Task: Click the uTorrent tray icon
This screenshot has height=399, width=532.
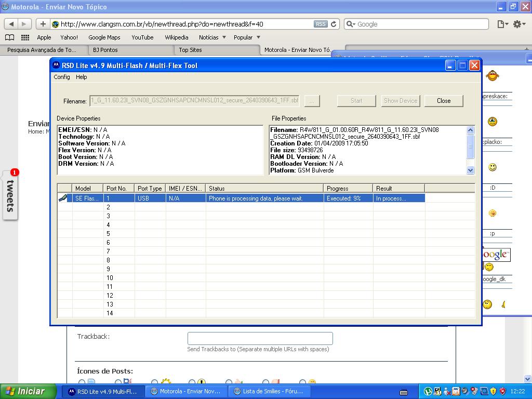Action: point(428,391)
